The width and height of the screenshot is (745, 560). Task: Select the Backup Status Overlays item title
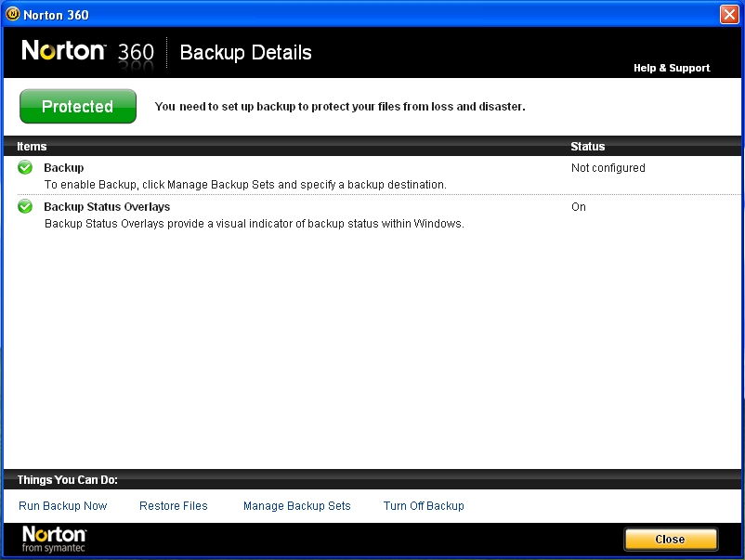coord(107,206)
